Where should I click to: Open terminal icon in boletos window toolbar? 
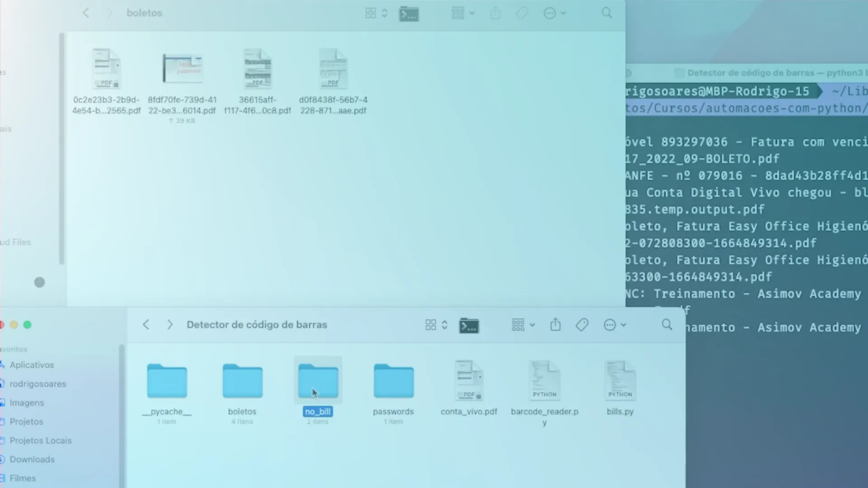(409, 14)
